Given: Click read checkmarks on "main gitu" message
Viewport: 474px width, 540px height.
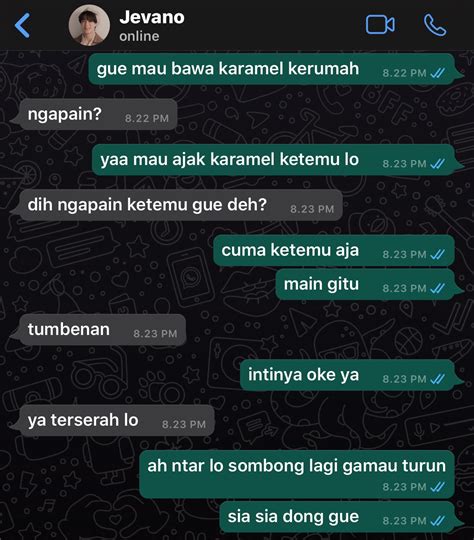Looking at the screenshot, I should 438,288.
